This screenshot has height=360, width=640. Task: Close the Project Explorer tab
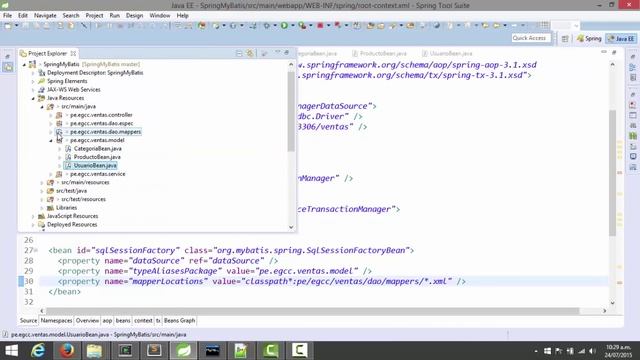click(73, 53)
